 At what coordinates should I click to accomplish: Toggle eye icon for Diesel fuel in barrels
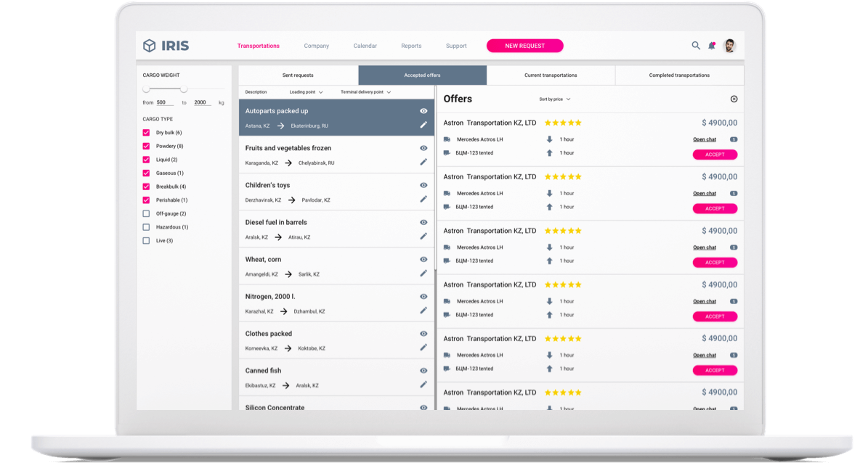click(x=423, y=222)
